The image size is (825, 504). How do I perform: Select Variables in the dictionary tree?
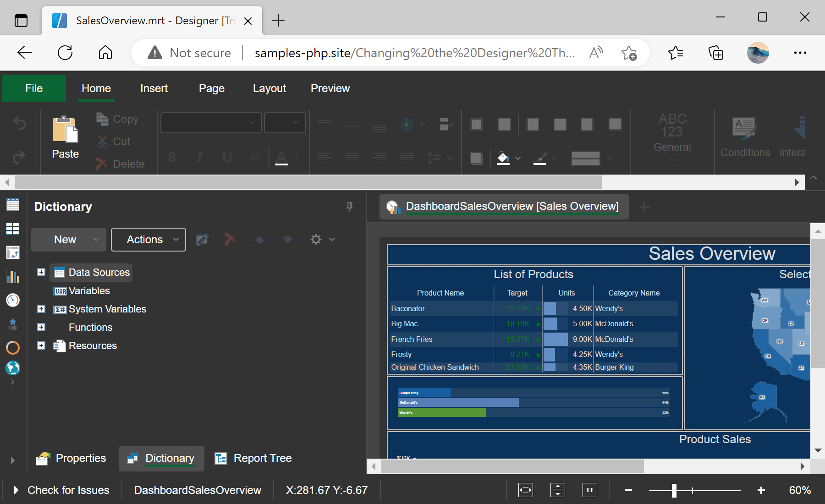[x=89, y=291]
